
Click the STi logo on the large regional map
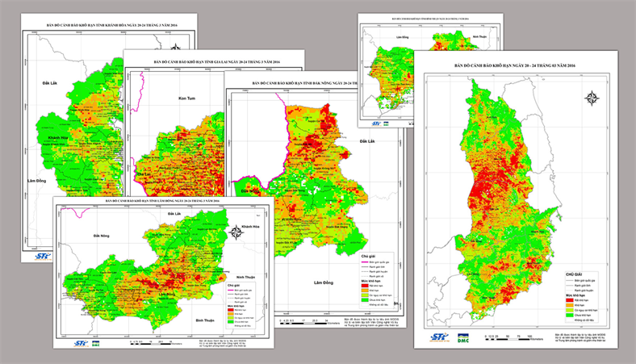click(439, 336)
